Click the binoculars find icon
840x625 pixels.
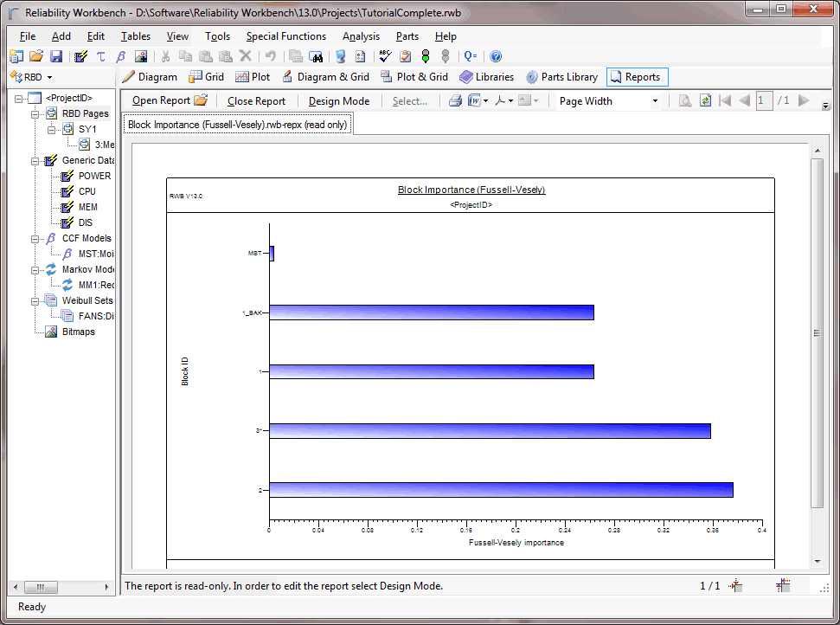[x=316, y=56]
